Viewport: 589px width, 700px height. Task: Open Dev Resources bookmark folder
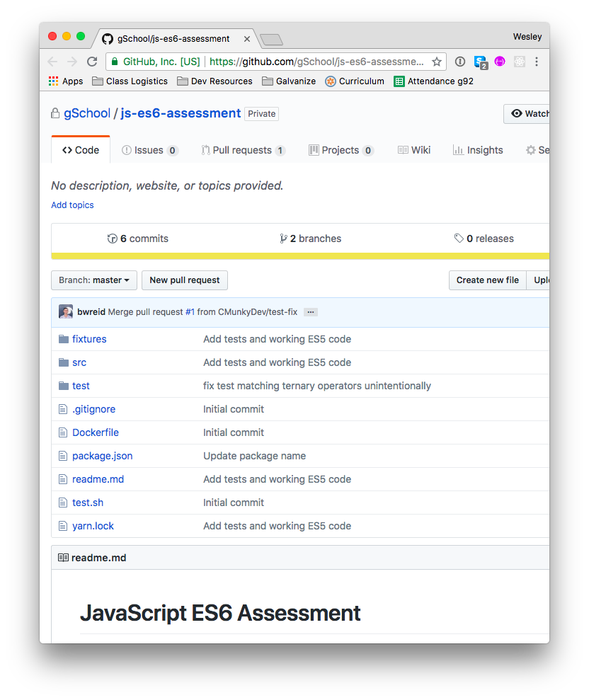click(x=215, y=81)
